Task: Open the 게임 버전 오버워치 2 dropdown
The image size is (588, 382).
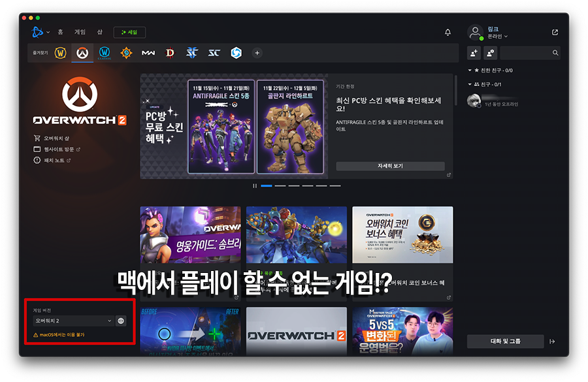Action: click(73, 321)
